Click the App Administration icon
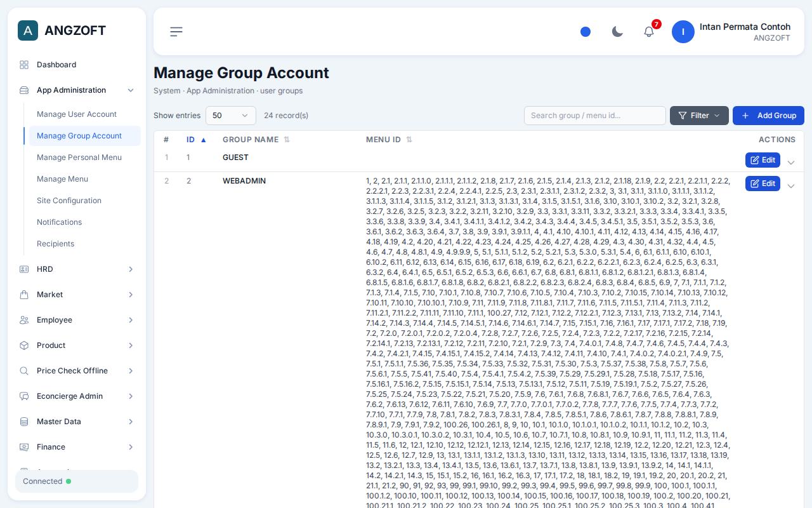The width and height of the screenshot is (812, 508). coord(24,90)
